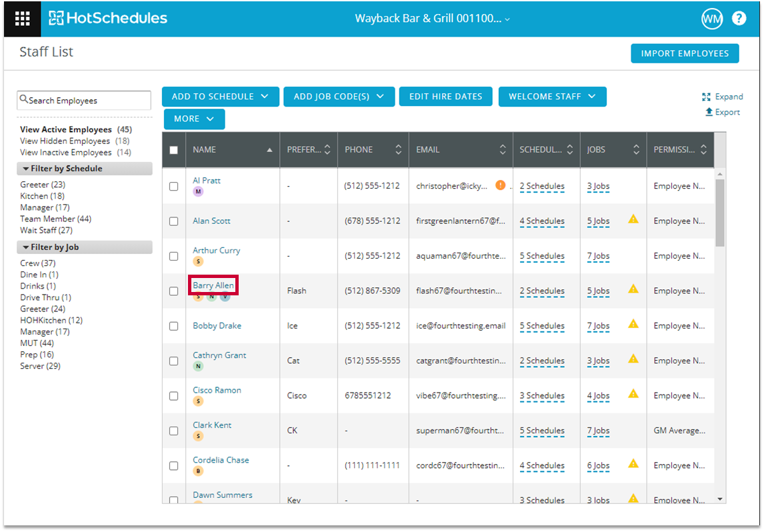Image resolution: width=764 pixels, height=532 pixels.
Task: Open Barry Allen's employee profile
Action: pos(213,285)
